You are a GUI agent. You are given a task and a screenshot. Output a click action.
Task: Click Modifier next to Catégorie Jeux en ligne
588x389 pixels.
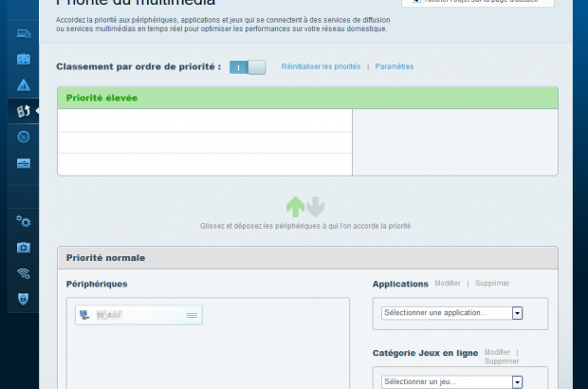(x=497, y=352)
